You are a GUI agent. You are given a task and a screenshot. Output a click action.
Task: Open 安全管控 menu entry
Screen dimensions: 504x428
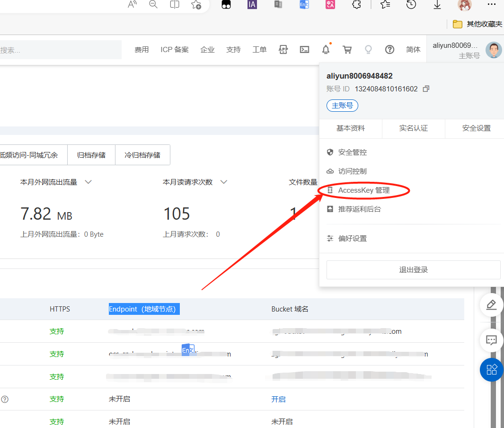click(352, 152)
